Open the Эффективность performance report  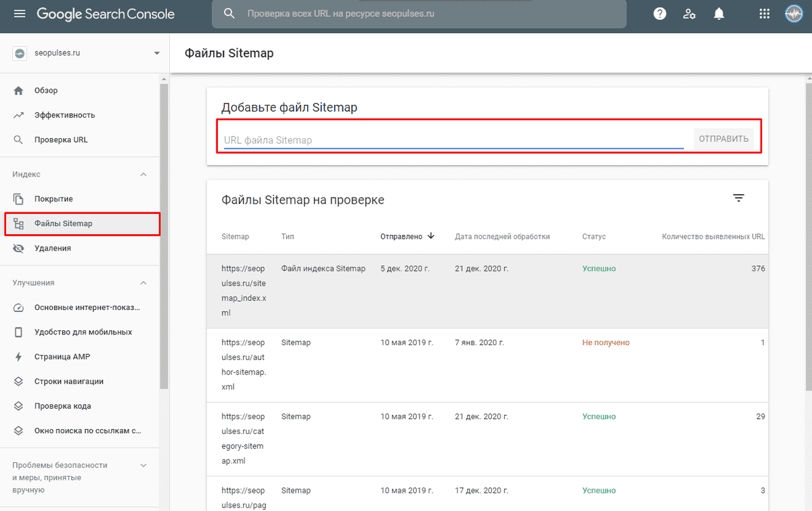64,115
